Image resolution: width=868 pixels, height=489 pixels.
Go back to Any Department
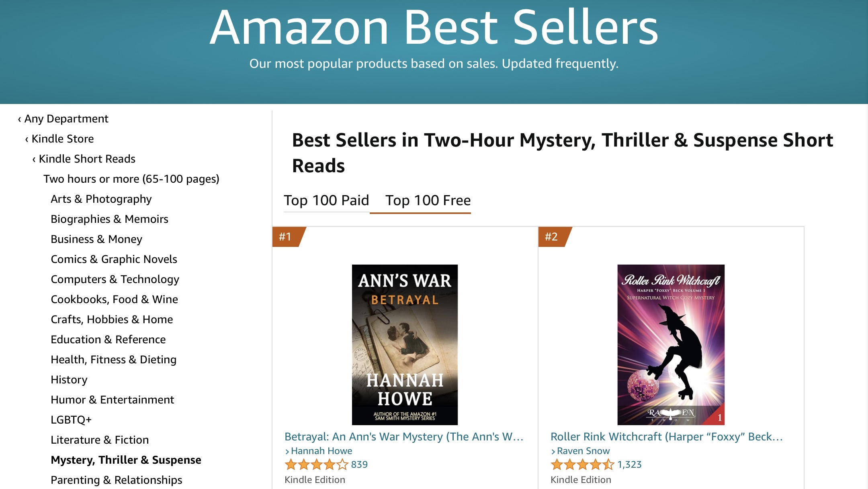pyautogui.click(x=66, y=119)
